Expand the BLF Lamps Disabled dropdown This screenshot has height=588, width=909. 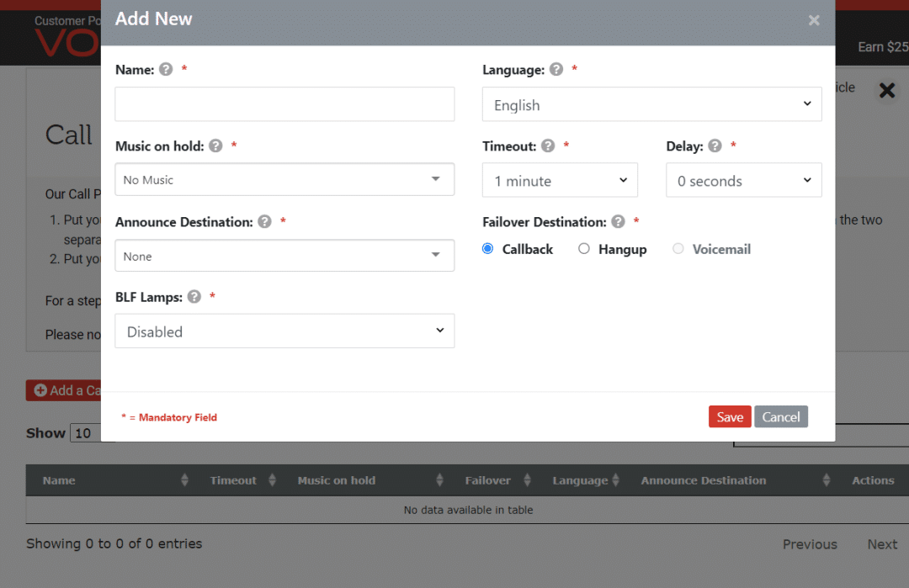point(284,331)
